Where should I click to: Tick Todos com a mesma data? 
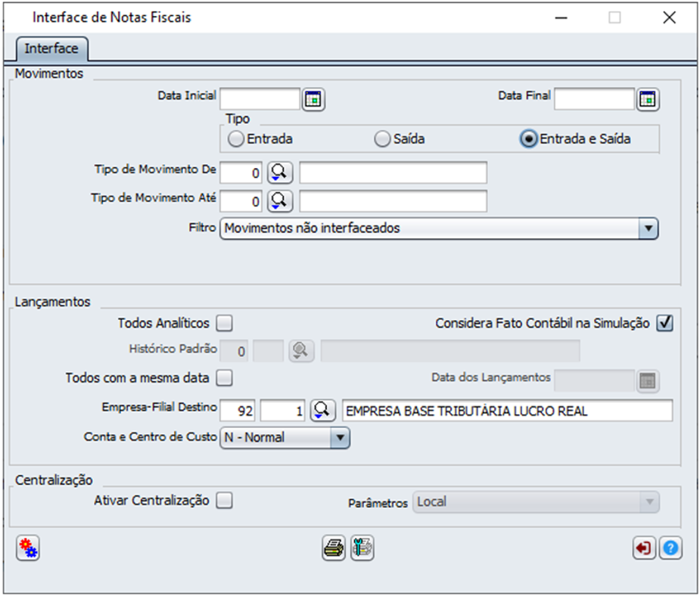pyautogui.click(x=225, y=378)
